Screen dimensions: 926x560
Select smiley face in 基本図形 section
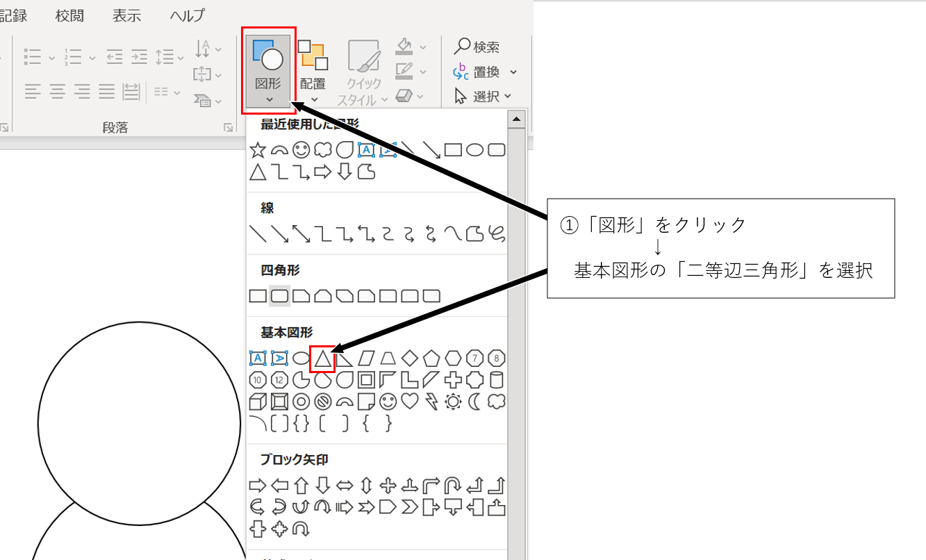point(388,402)
